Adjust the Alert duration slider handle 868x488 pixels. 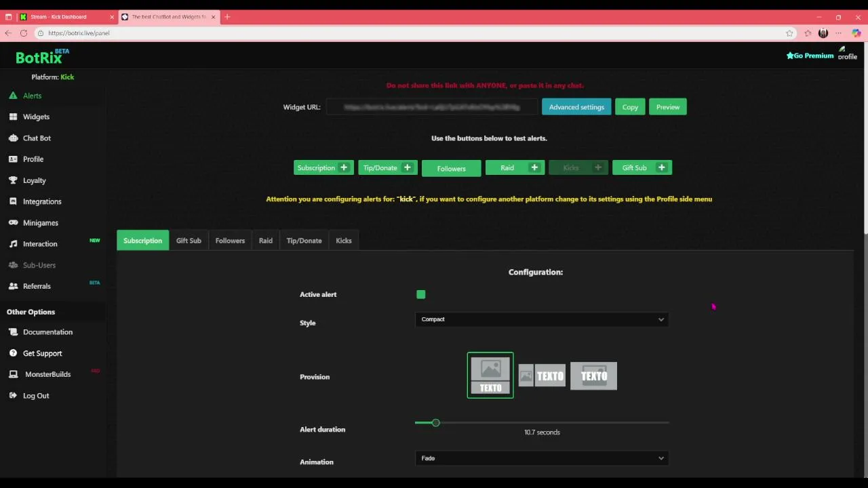pos(436,423)
